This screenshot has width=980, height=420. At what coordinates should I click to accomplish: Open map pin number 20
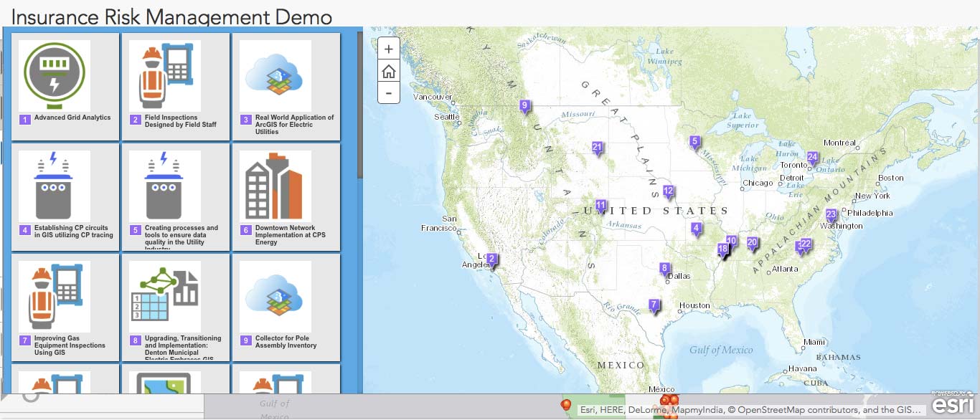[x=753, y=244]
